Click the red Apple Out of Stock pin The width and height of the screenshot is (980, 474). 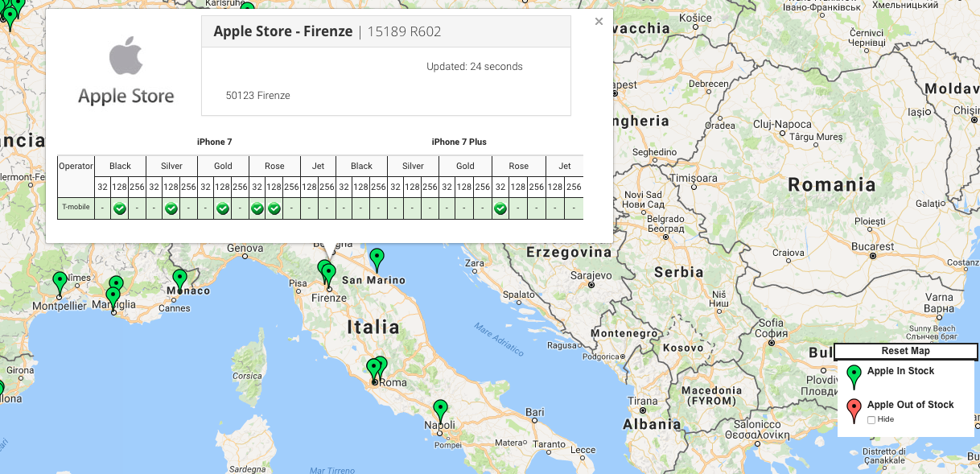[x=854, y=410]
